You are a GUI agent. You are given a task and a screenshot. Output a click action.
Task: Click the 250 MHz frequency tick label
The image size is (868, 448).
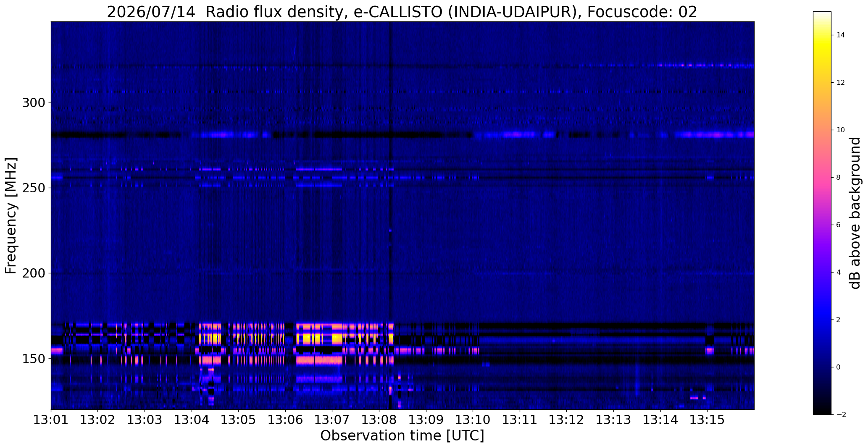pyautogui.click(x=33, y=188)
